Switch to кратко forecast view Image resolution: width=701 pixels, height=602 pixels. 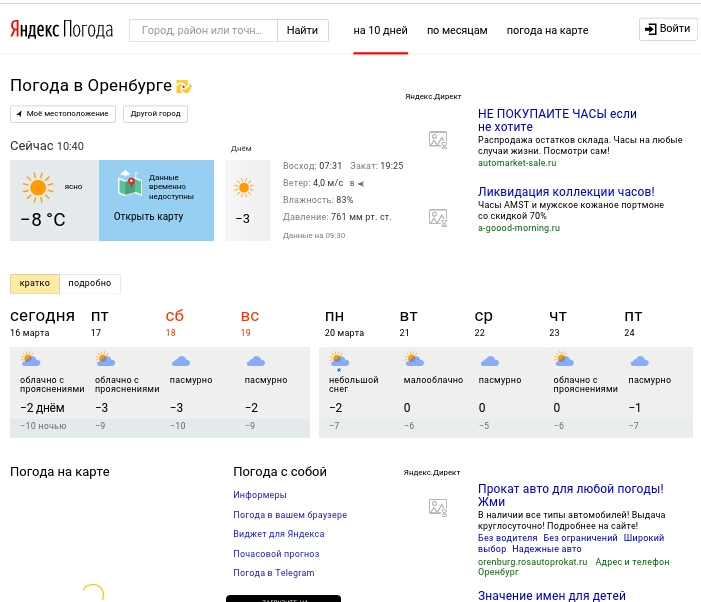(x=35, y=283)
